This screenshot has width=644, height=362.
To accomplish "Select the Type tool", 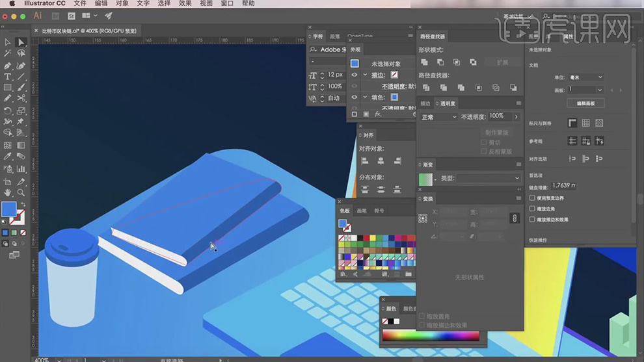I will pos(7,77).
